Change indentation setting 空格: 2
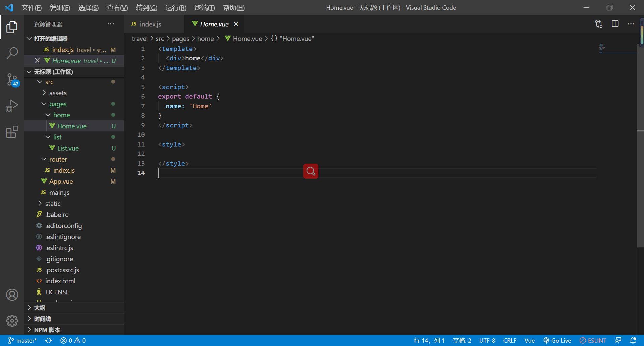Viewport: 644px width, 346px height. click(x=462, y=341)
